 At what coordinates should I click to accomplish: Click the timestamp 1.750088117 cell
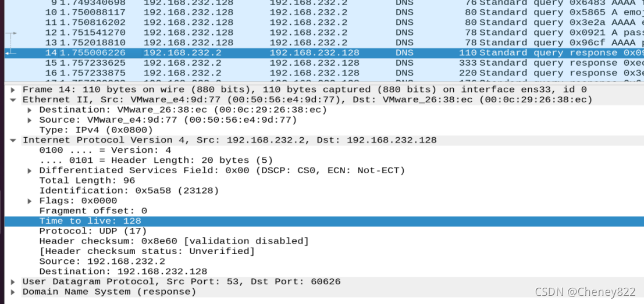(x=92, y=12)
